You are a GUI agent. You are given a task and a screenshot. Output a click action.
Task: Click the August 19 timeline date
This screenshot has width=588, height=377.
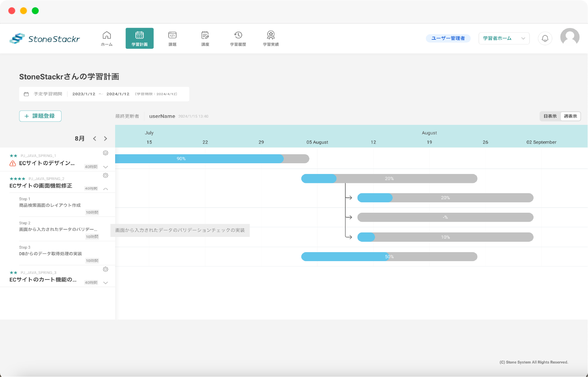(429, 142)
